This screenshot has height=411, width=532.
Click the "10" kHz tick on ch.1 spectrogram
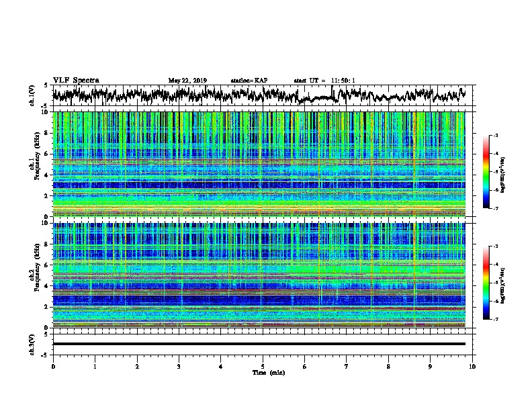tap(45, 112)
